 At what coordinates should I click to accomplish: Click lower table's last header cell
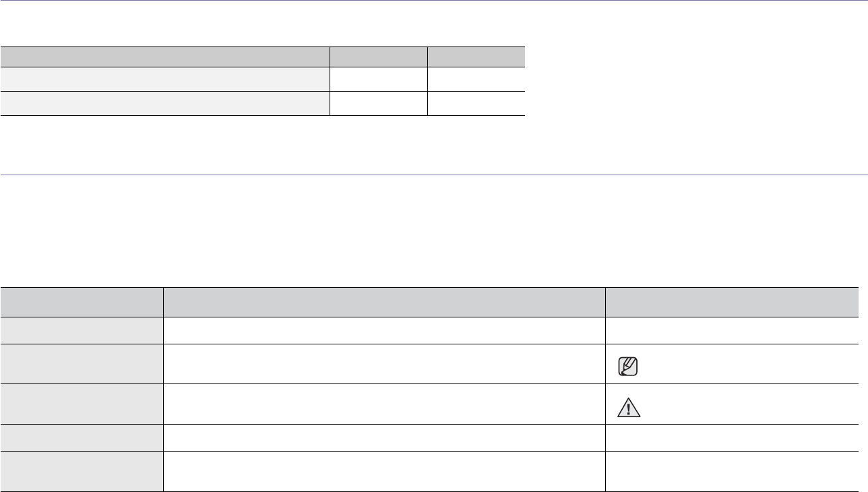click(x=732, y=302)
